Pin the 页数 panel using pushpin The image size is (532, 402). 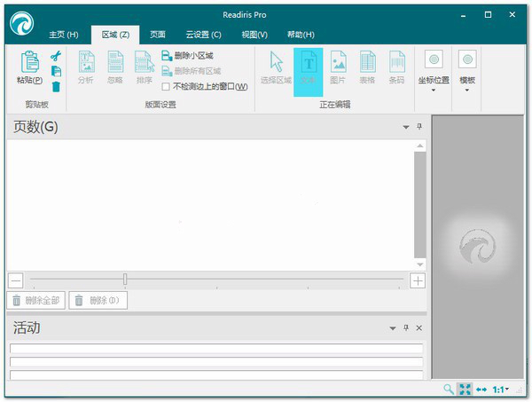click(419, 127)
